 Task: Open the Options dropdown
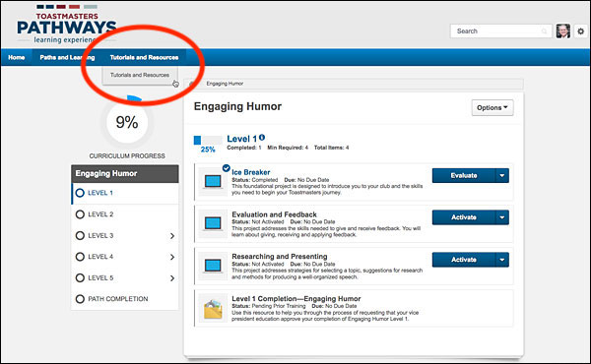pos(492,107)
